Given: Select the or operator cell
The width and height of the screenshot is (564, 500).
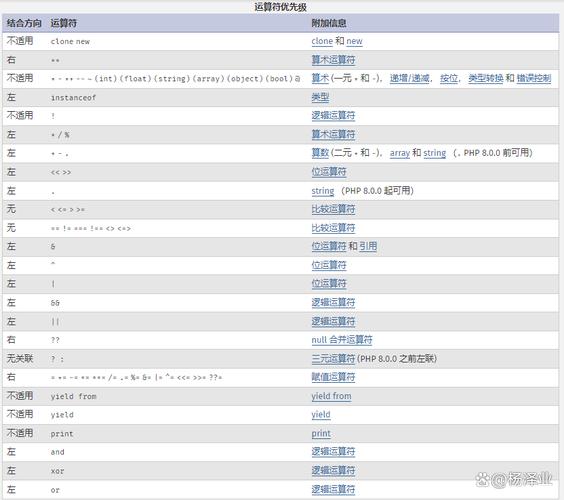Looking at the screenshot, I should [x=55, y=490].
